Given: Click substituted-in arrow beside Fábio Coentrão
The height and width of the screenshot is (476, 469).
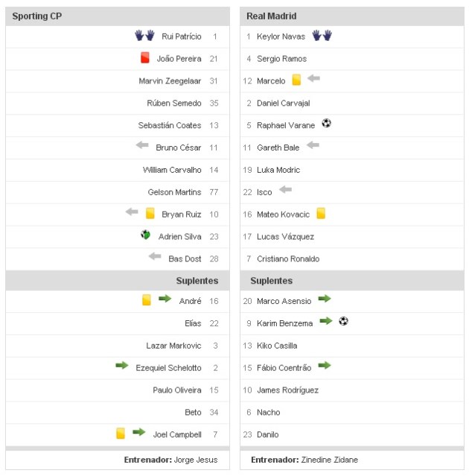Looking at the screenshot, I should tap(325, 366).
